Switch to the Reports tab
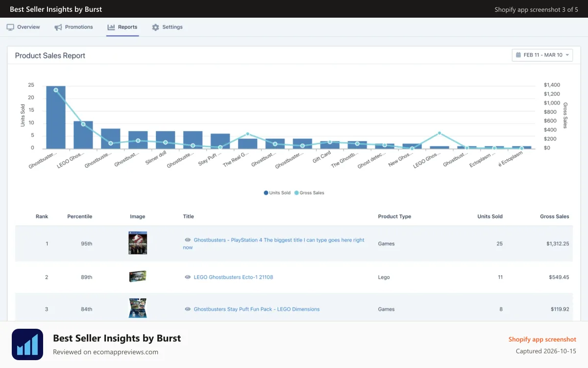 pos(122,27)
